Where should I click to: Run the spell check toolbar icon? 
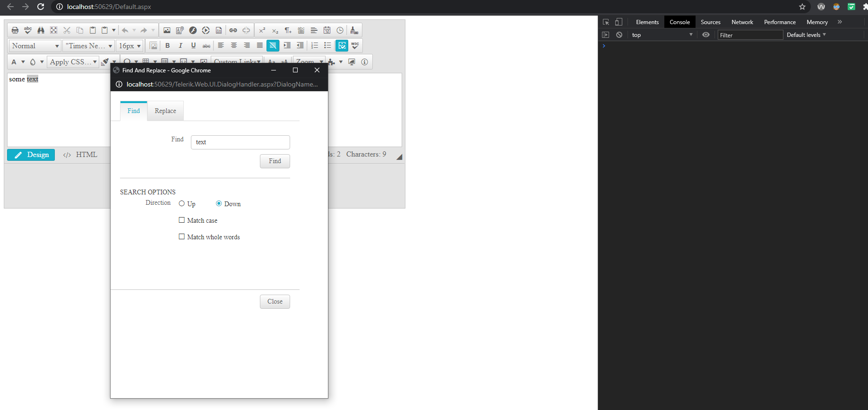coord(28,30)
